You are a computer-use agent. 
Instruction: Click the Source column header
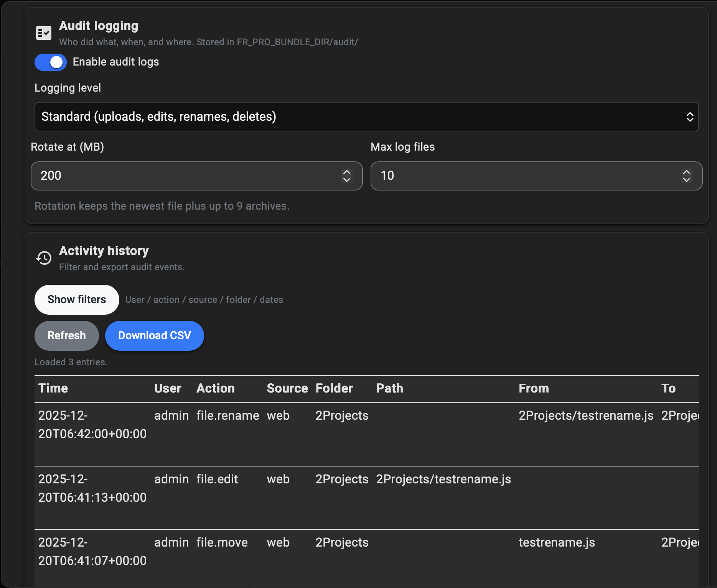(287, 388)
